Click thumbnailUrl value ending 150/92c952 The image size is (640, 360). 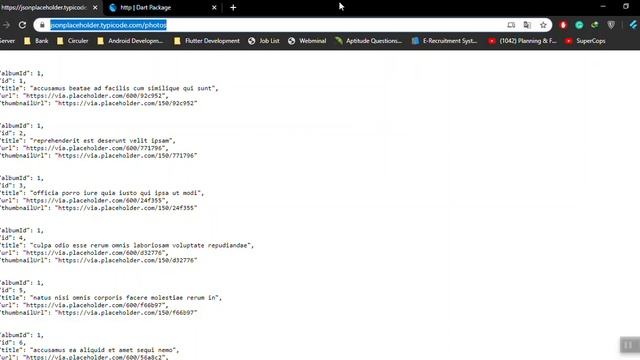126,103
